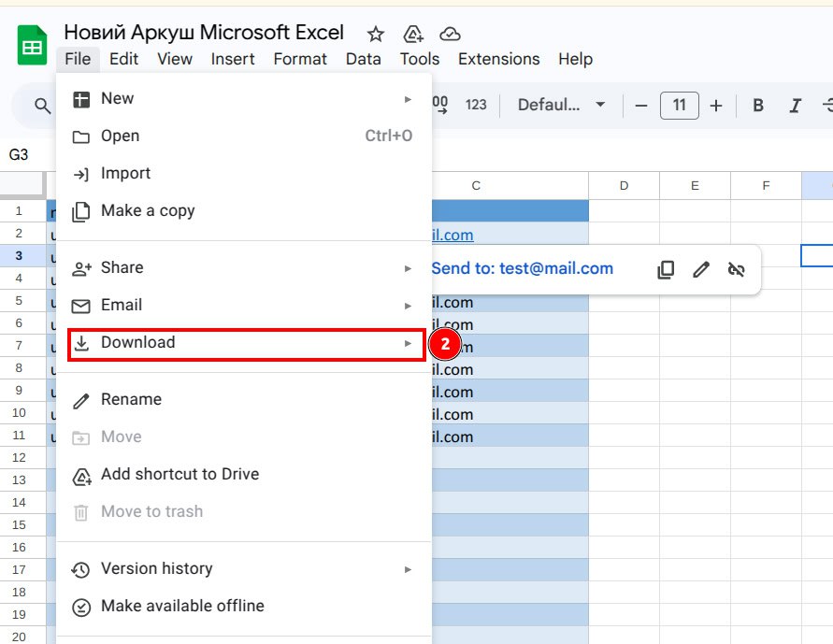Check the cloud saved status icon
This screenshot has width=833, height=644.
tap(450, 35)
